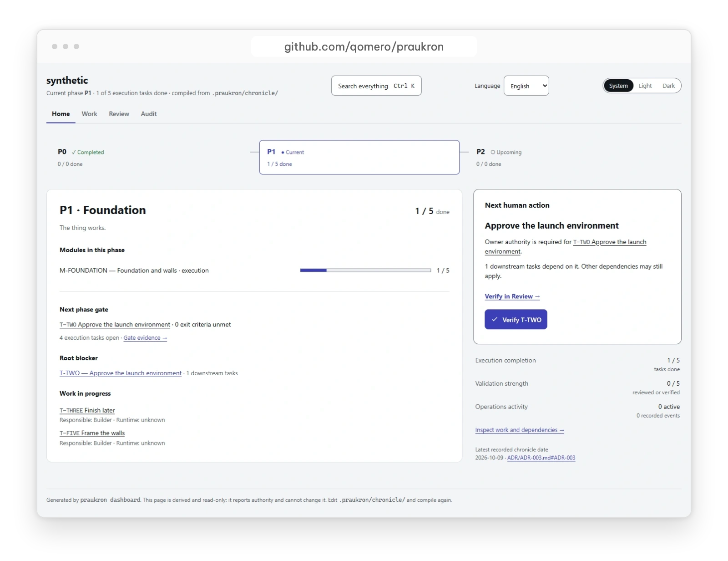This screenshot has width=728, height=561.
Task: Open T-TWO link under Root blocker
Action: tap(121, 373)
